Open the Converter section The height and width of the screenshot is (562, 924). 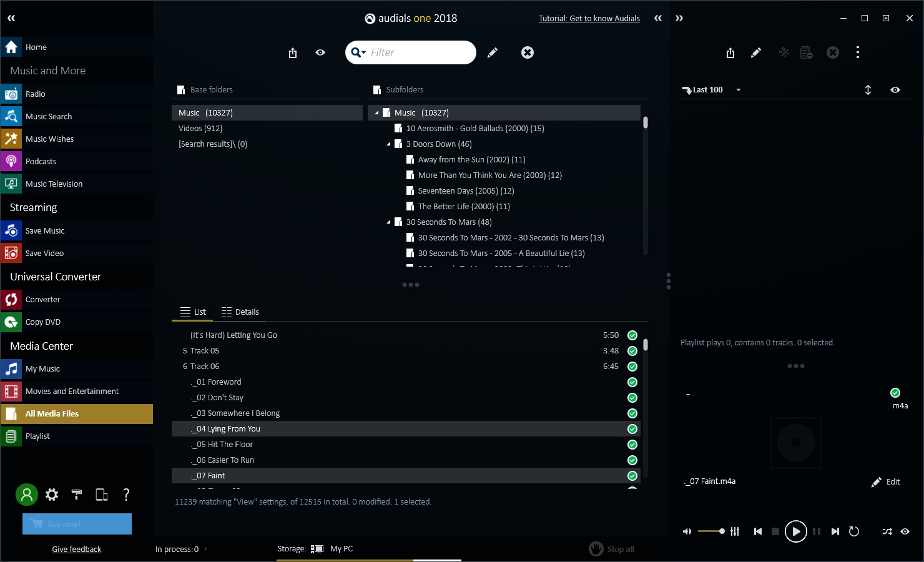coord(77,300)
